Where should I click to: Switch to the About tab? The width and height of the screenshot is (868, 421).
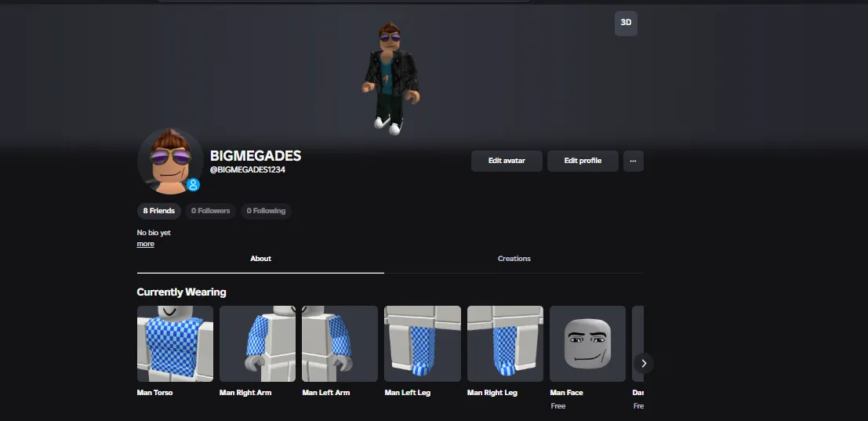260,259
